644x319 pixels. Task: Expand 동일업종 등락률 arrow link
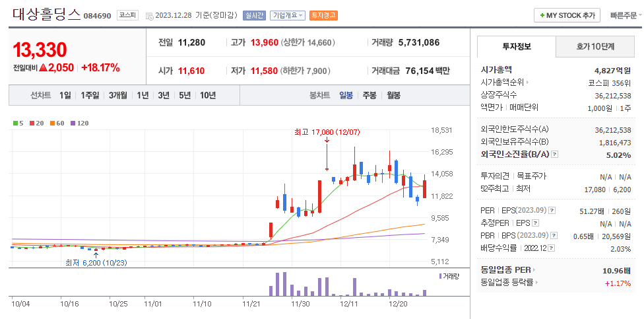537,283
